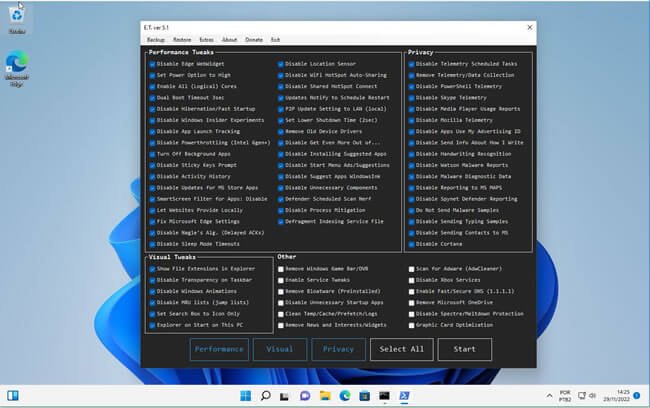Check Remove Windows Game Bar/DVR

click(281, 269)
